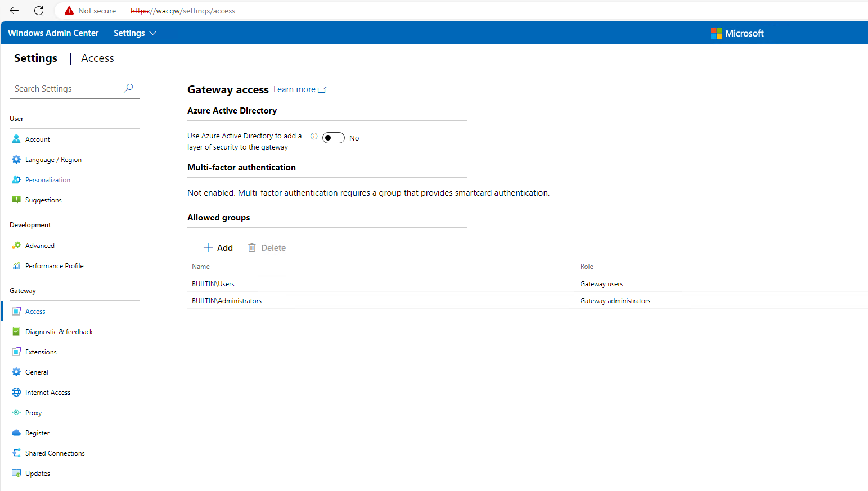Reload the page with browser refresh button
The image size is (868, 491).
39,11
